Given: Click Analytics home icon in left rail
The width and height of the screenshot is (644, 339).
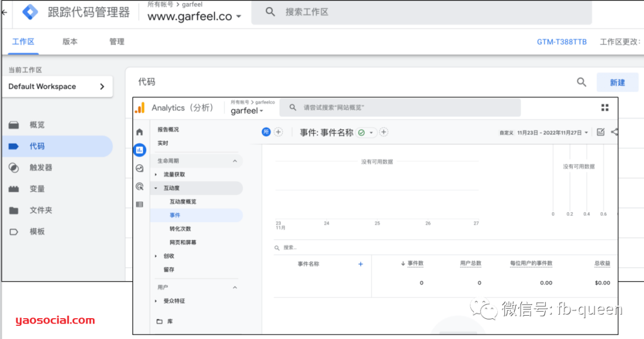Looking at the screenshot, I should click(140, 132).
